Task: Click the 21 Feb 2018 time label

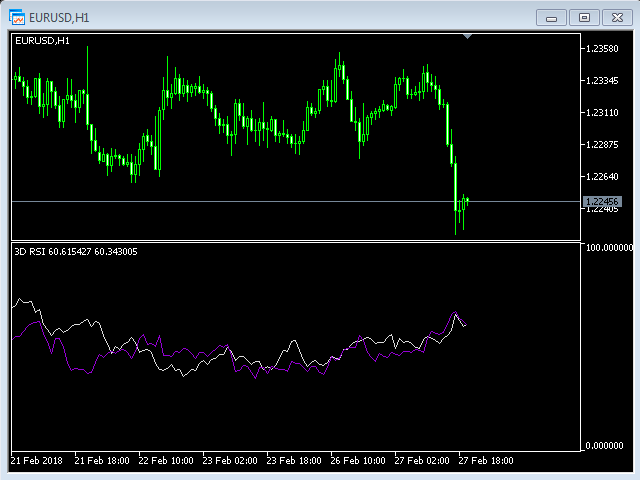Action: tap(37, 460)
